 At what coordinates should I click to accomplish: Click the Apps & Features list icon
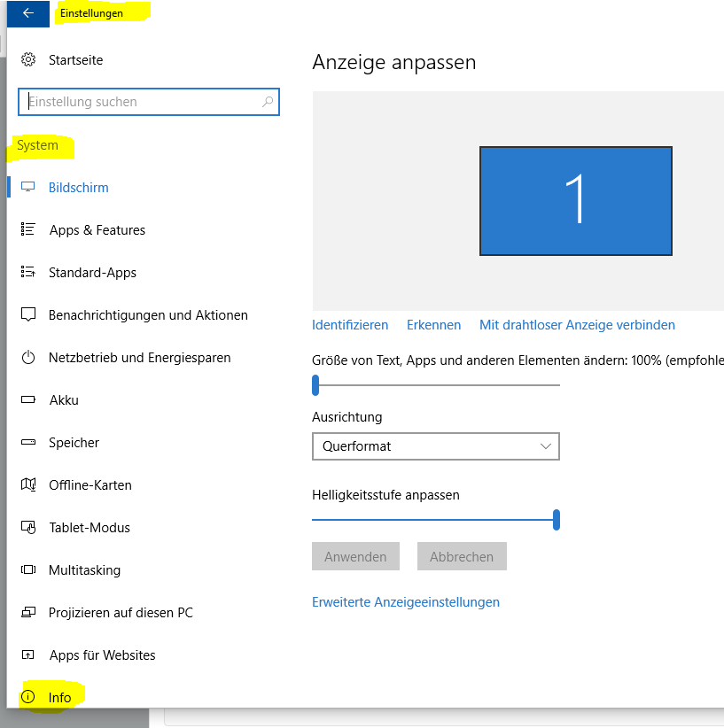[x=27, y=229]
